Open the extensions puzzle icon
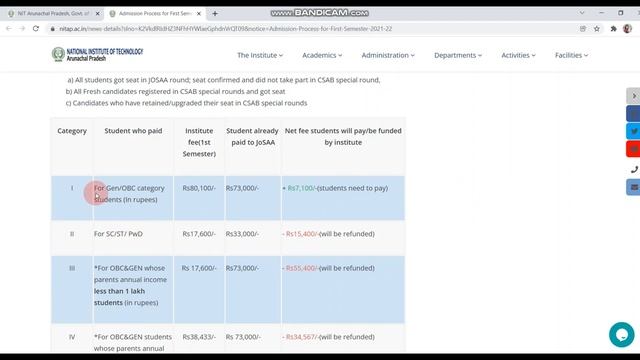The height and width of the screenshot is (360, 640). coord(613,29)
